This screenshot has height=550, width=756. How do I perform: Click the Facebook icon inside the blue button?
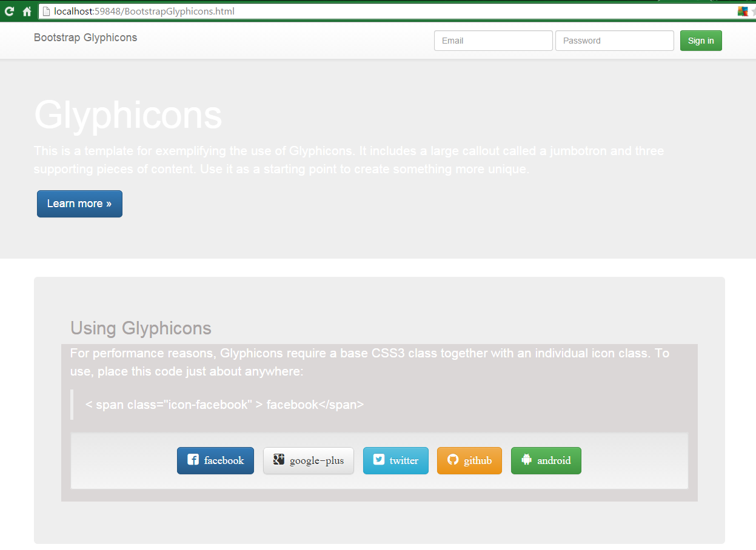[x=192, y=460]
